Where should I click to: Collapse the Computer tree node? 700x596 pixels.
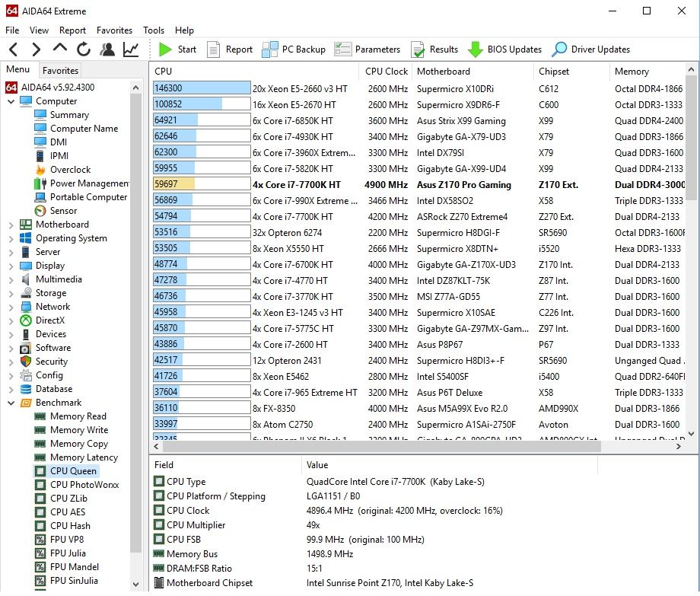click(11, 101)
